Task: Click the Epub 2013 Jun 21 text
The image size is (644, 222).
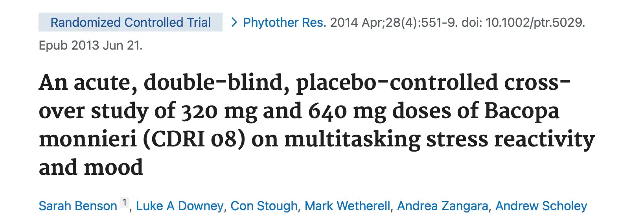Action: pyautogui.click(x=90, y=45)
